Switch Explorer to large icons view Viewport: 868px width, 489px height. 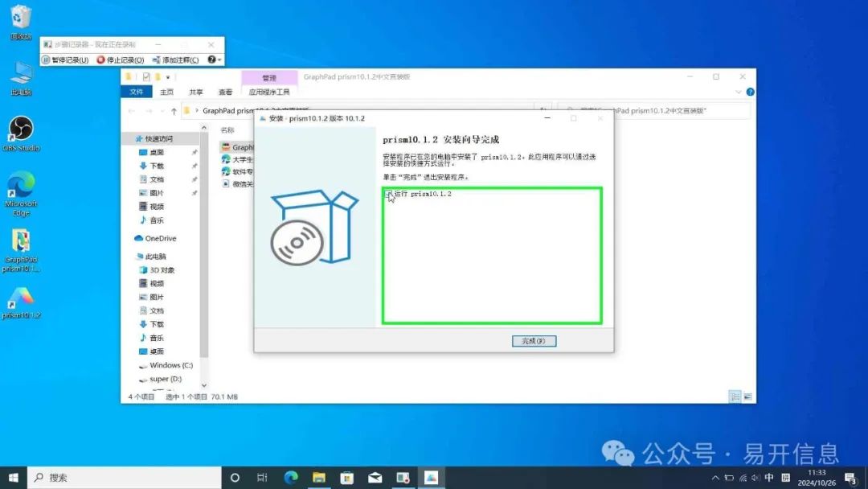pos(747,397)
